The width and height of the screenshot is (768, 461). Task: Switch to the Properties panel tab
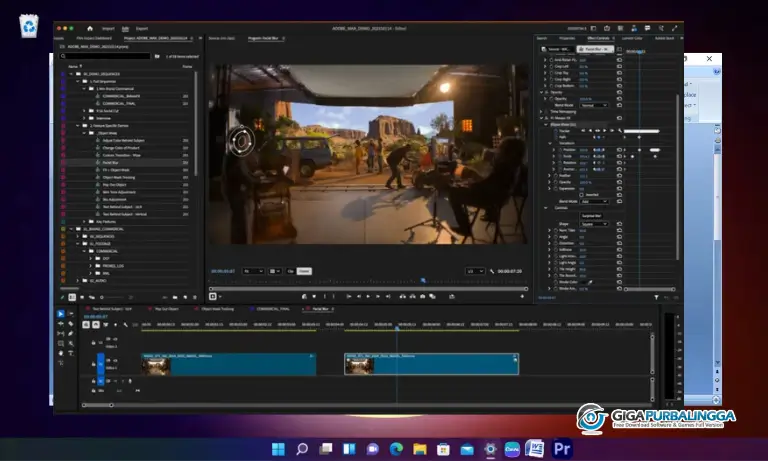tap(567, 38)
